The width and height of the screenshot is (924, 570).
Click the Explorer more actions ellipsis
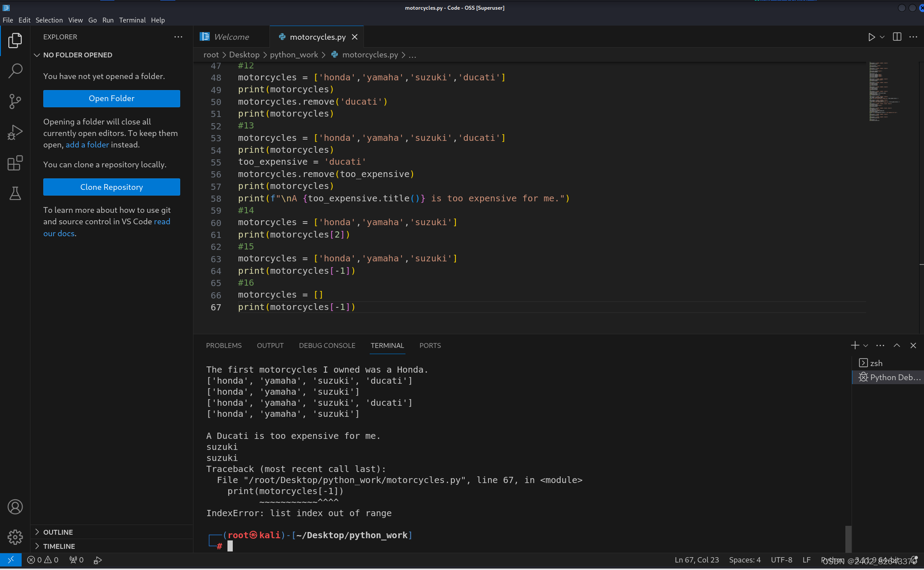click(x=178, y=37)
